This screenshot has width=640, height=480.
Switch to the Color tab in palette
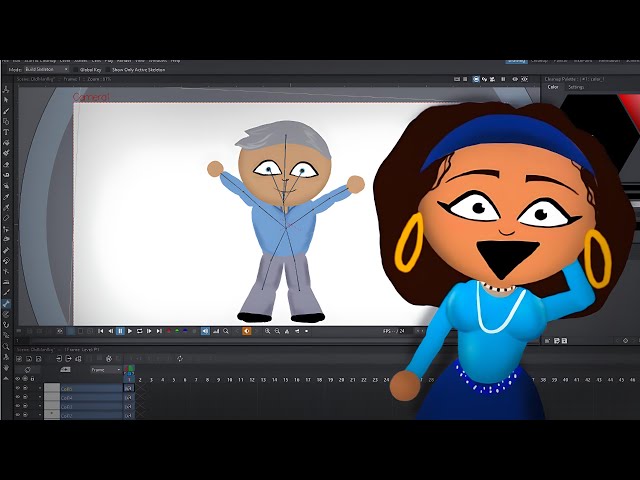[553, 87]
